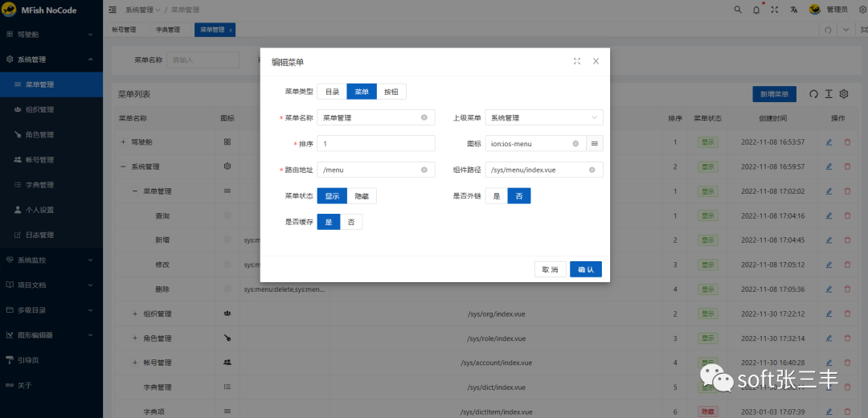868x418 pixels.
Task: Select 是 for 是否外链
Action: click(497, 196)
